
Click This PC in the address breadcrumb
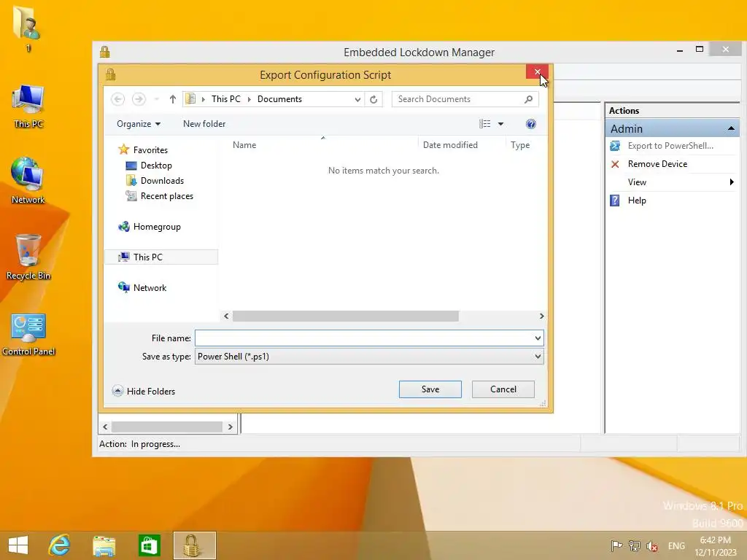pyautogui.click(x=226, y=99)
